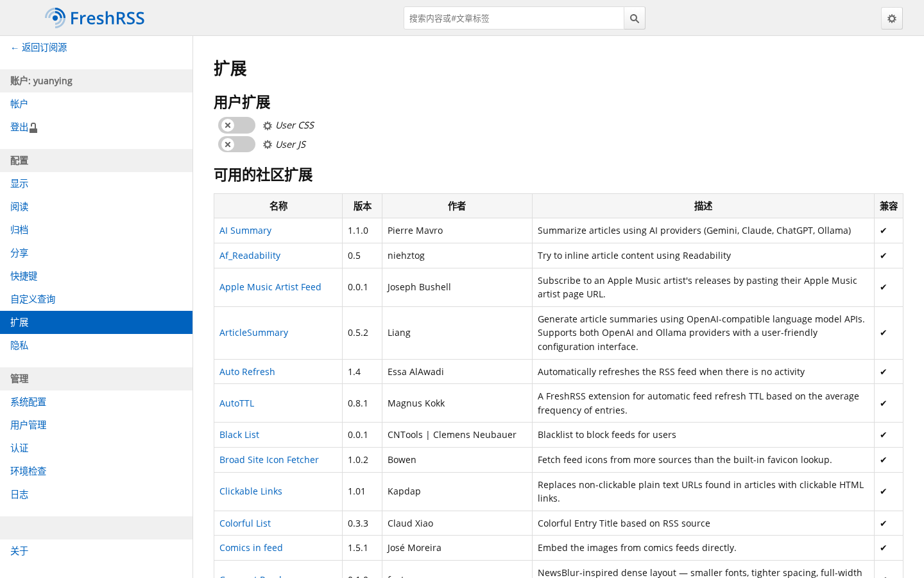
Task: Open the Comics in feed link
Action: pyautogui.click(x=251, y=548)
